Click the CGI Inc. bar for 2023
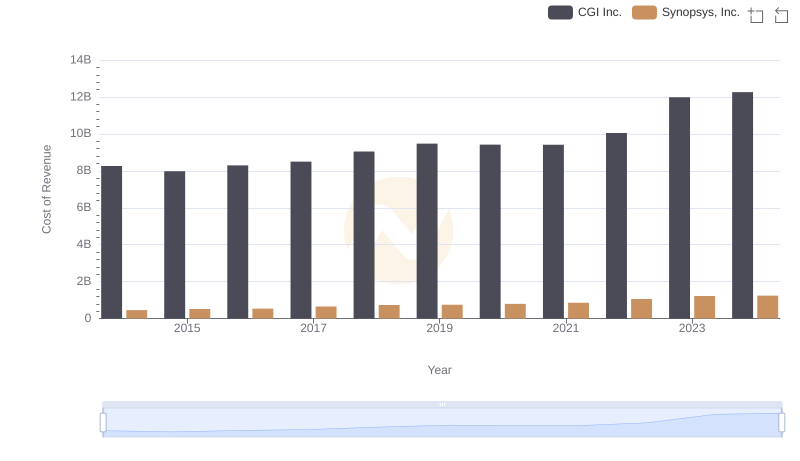Image resolution: width=800 pixels, height=461 pixels. (679, 208)
